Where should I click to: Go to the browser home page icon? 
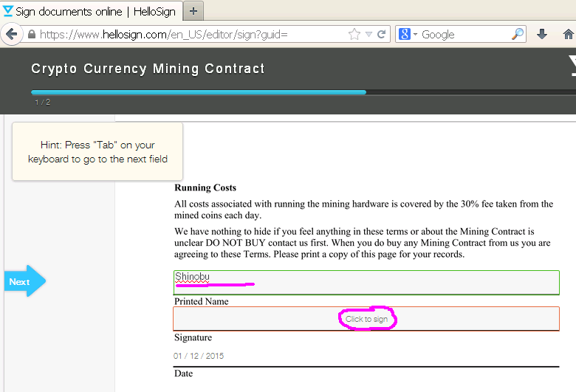tap(569, 34)
